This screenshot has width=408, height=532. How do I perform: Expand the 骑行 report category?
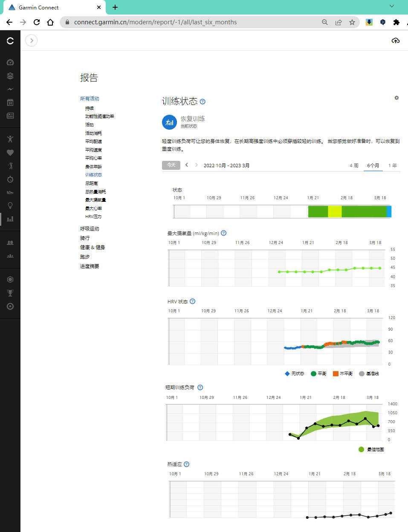coord(85,238)
